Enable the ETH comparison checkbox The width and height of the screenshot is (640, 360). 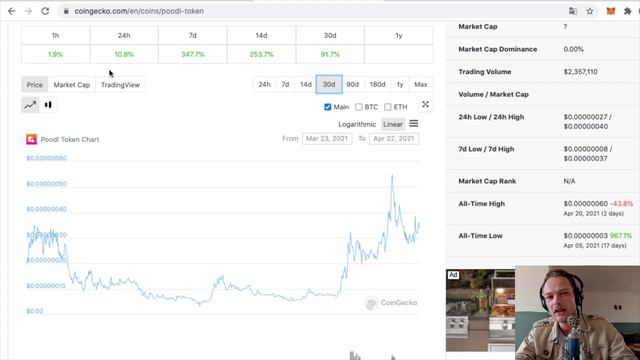tap(387, 107)
